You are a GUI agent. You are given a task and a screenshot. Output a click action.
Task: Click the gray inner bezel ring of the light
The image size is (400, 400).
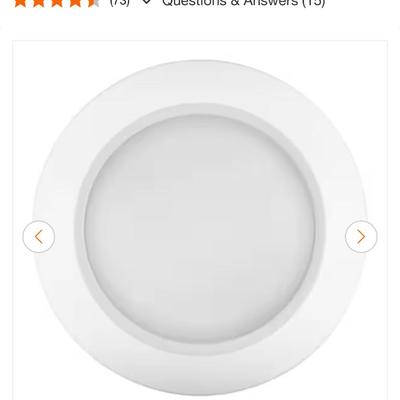(200, 109)
